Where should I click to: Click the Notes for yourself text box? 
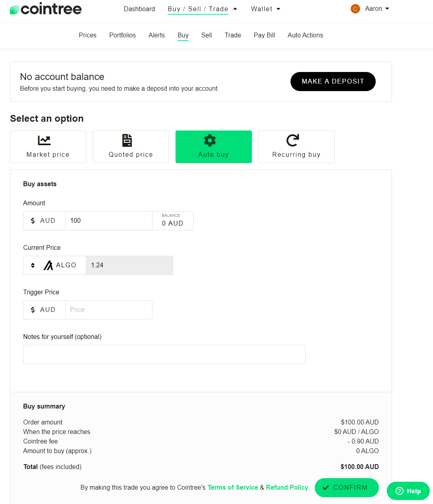click(164, 354)
